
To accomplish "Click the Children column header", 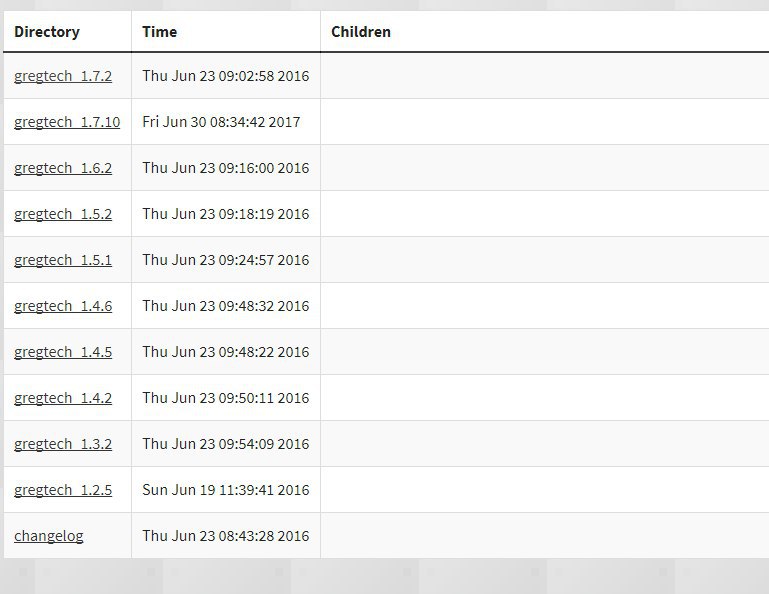I will [x=360, y=32].
